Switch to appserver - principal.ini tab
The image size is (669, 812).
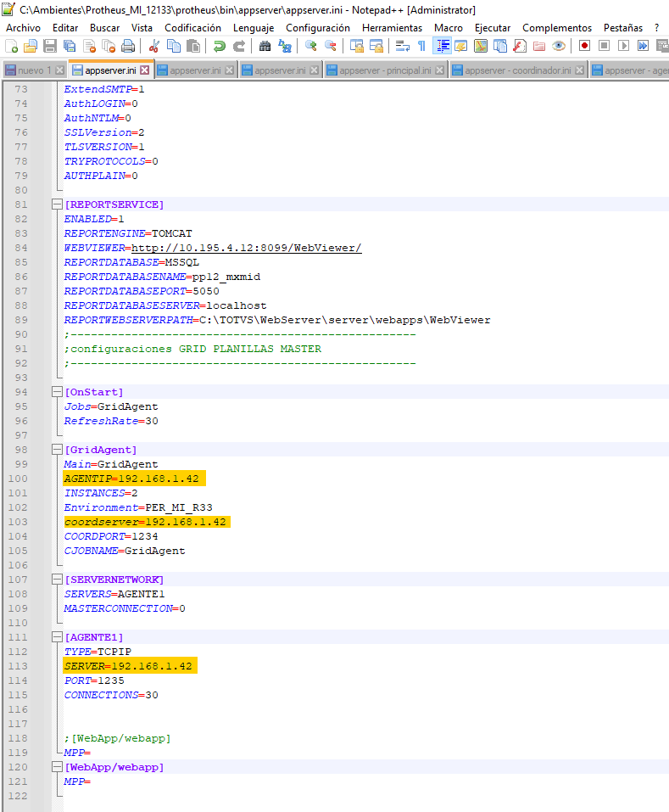[x=385, y=70]
